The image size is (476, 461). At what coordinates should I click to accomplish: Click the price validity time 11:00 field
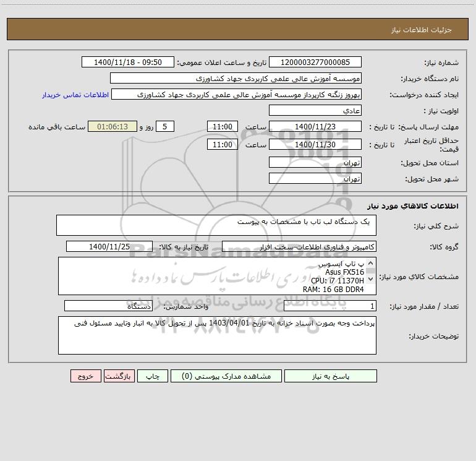click(x=222, y=144)
